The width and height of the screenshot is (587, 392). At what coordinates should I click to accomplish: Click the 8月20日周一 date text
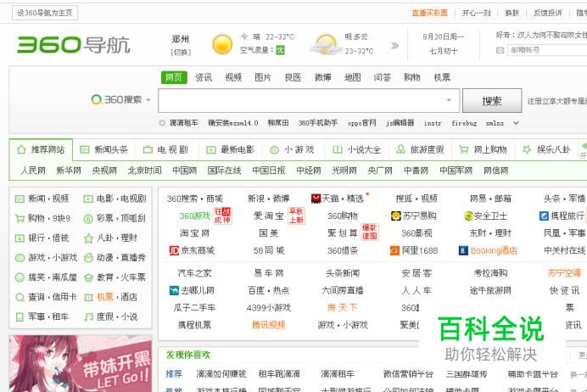click(444, 36)
